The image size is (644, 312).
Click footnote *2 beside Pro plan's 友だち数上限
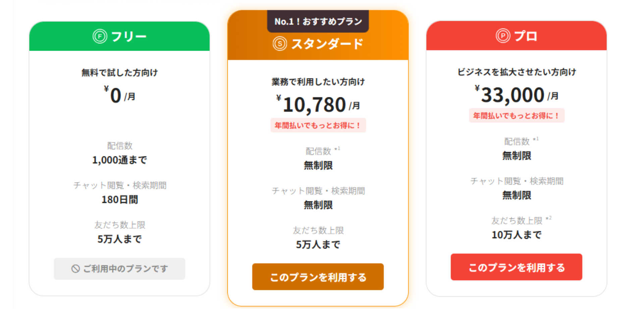coord(548,218)
